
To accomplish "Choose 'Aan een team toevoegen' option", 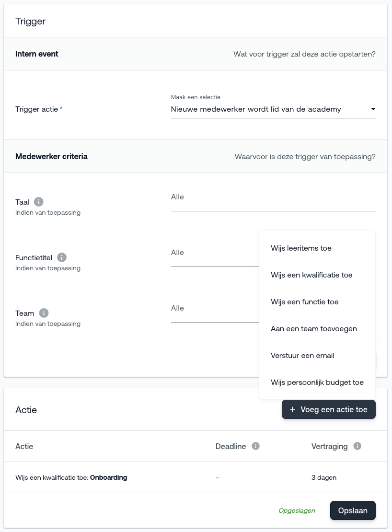I will pos(314,329).
